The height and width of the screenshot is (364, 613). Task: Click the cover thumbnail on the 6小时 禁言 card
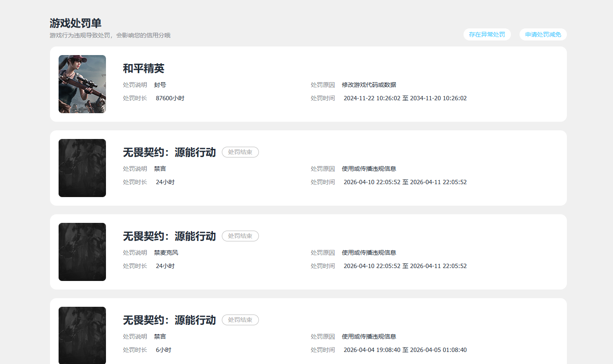[82, 335]
